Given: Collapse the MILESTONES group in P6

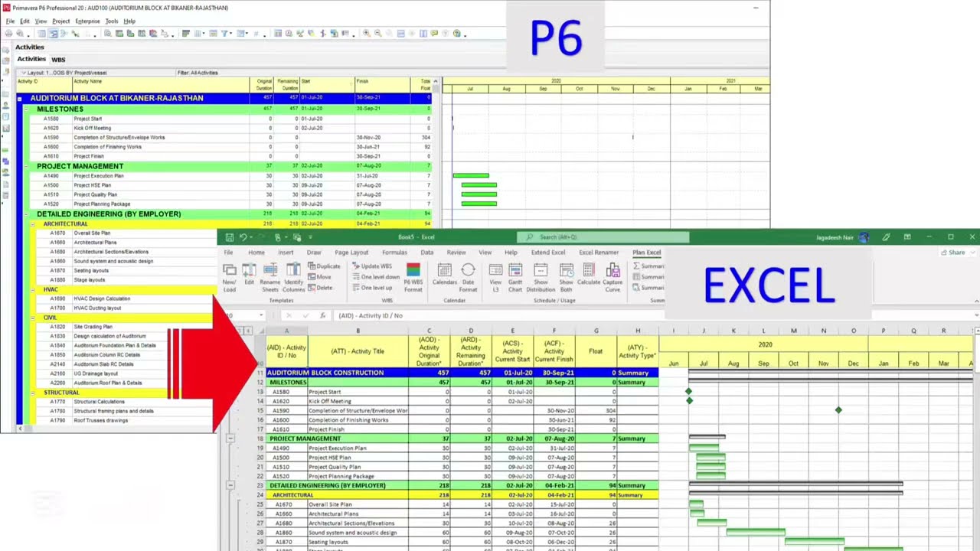Looking at the screenshot, I should click(25, 109).
